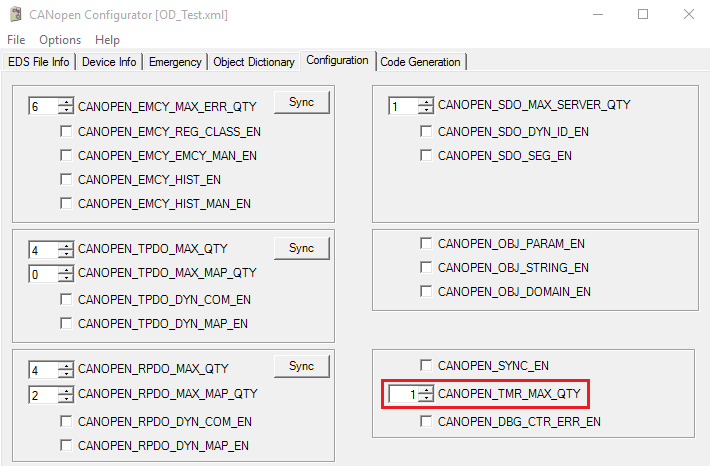Click the CANopen Configurator title bar app icon
This screenshot has width=710, height=466.
point(16,14)
